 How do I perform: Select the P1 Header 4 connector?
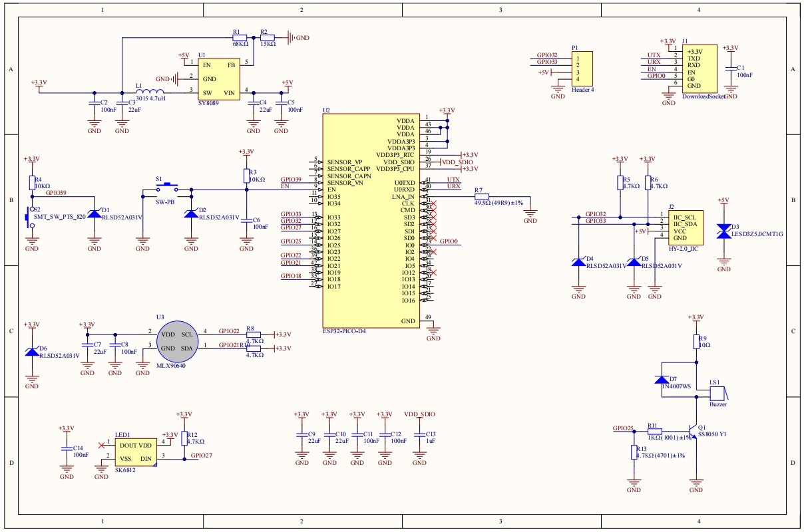580,68
